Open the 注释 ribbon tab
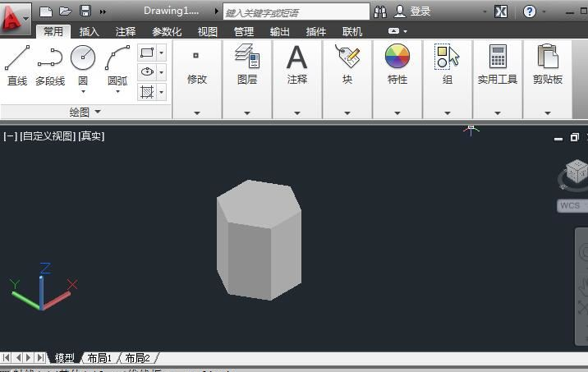588x372 pixels. click(x=126, y=32)
